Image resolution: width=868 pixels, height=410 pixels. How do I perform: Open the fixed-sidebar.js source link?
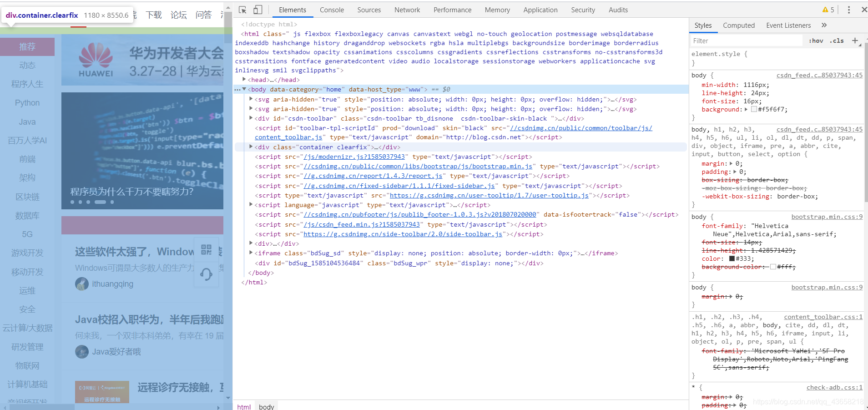399,186
